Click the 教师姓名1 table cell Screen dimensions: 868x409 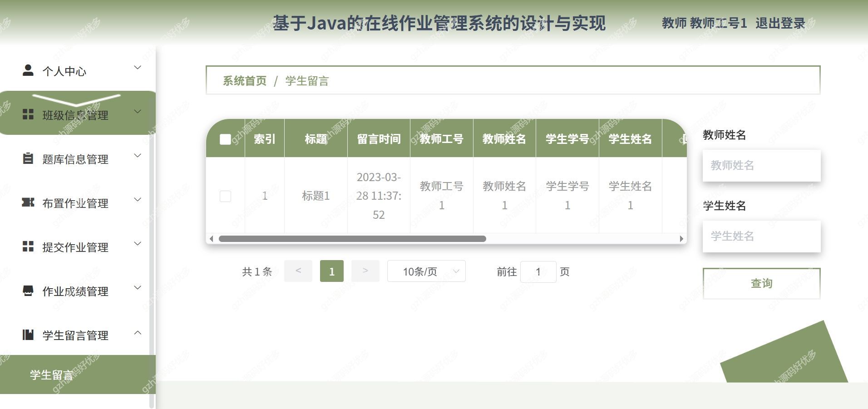point(504,196)
